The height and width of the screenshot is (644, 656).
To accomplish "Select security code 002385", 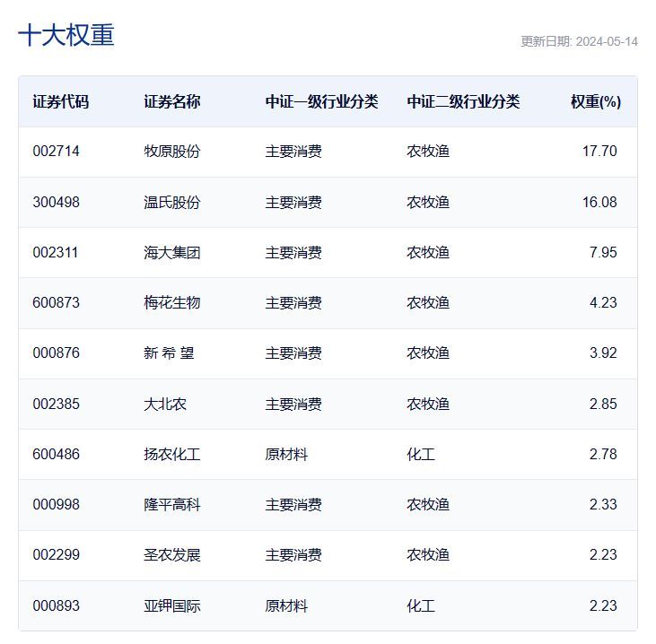I will [x=56, y=404].
